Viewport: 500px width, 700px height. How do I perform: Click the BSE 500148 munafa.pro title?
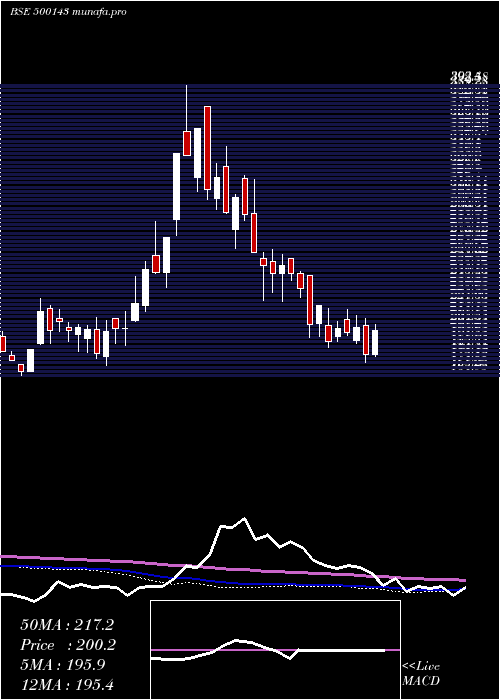pyautogui.click(x=68, y=12)
